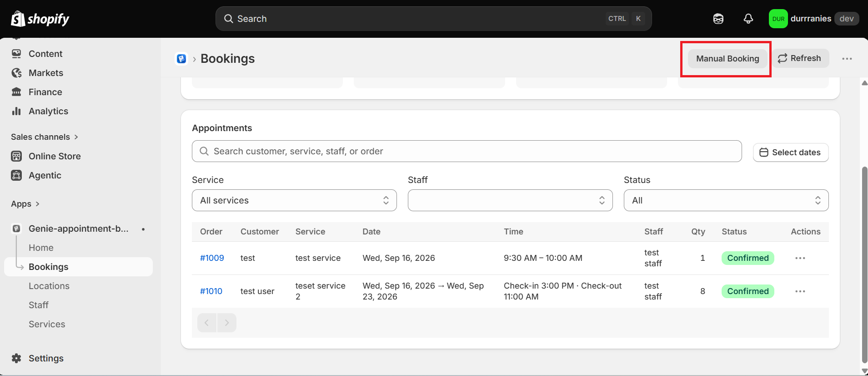Expand the Apps section

point(25,204)
